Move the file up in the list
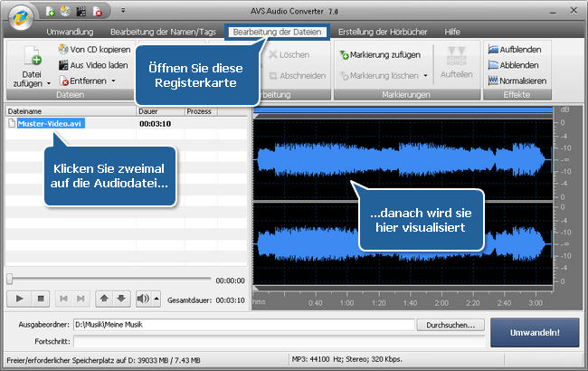The image size is (588, 371). click(x=104, y=299)
